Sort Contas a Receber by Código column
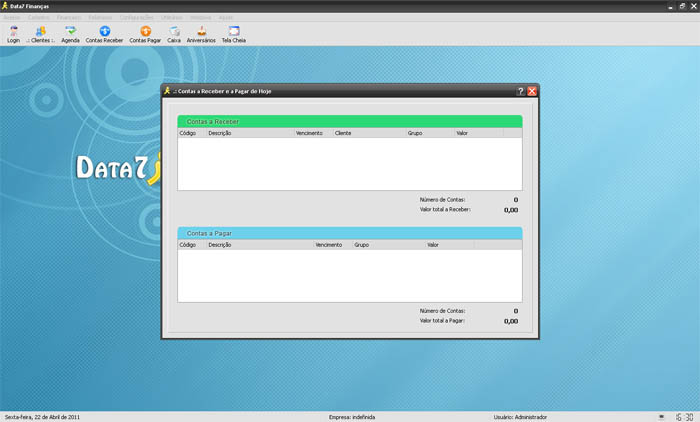The height and width of the screenshot is (422, 700). pyautogui.click(x=192, y=133)
